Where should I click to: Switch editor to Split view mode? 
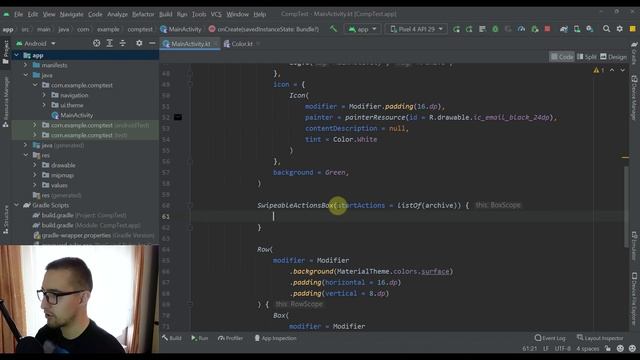coord(587,57)
